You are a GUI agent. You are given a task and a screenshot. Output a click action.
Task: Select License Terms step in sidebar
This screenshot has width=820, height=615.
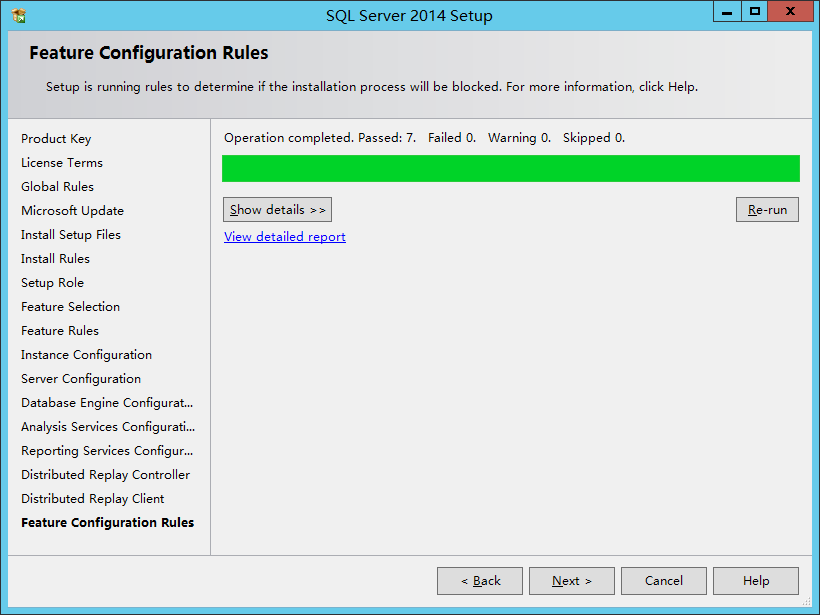(x=62, y=163)
